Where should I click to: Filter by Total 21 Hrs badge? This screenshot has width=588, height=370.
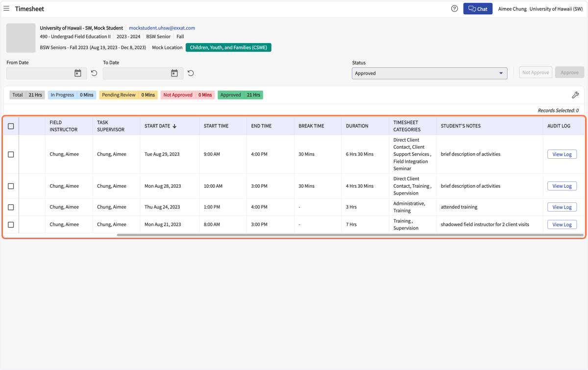tap(27, 95)
